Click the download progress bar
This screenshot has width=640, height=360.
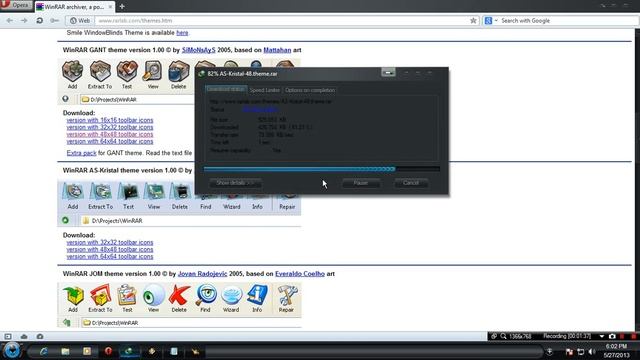tap(322, 169)
